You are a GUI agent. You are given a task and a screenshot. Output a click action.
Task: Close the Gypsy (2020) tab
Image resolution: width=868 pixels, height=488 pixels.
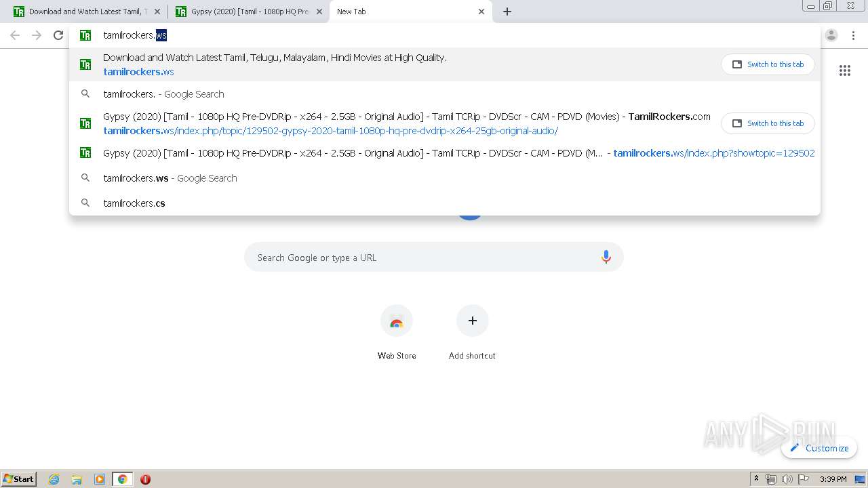coord(319,12)
